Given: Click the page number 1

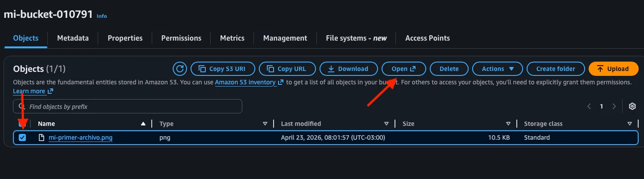Looking at the screenshot, I should coord(602,106).
